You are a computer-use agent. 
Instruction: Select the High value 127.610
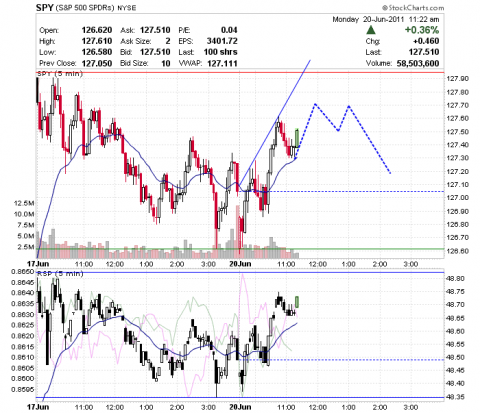[97, 41]
